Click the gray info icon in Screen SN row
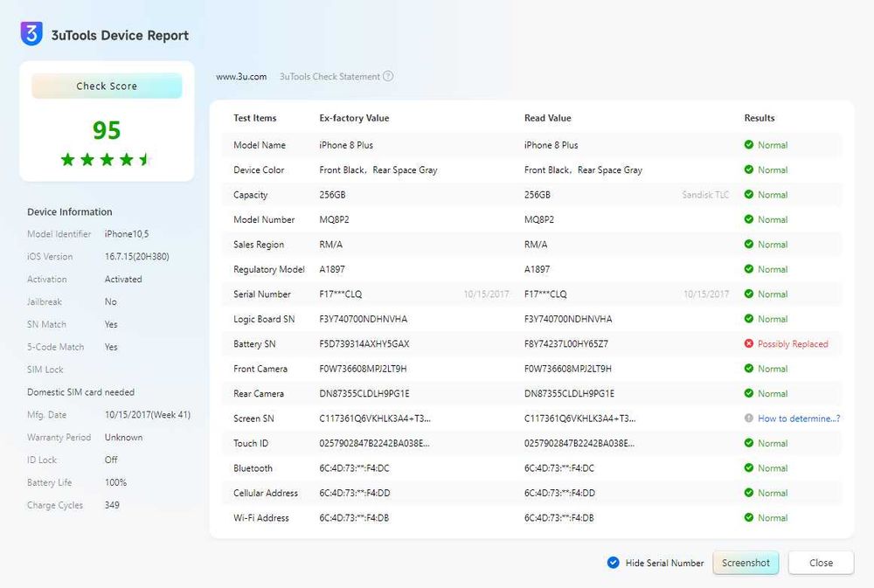Screen dimensions: 874x588 [749, 418]
